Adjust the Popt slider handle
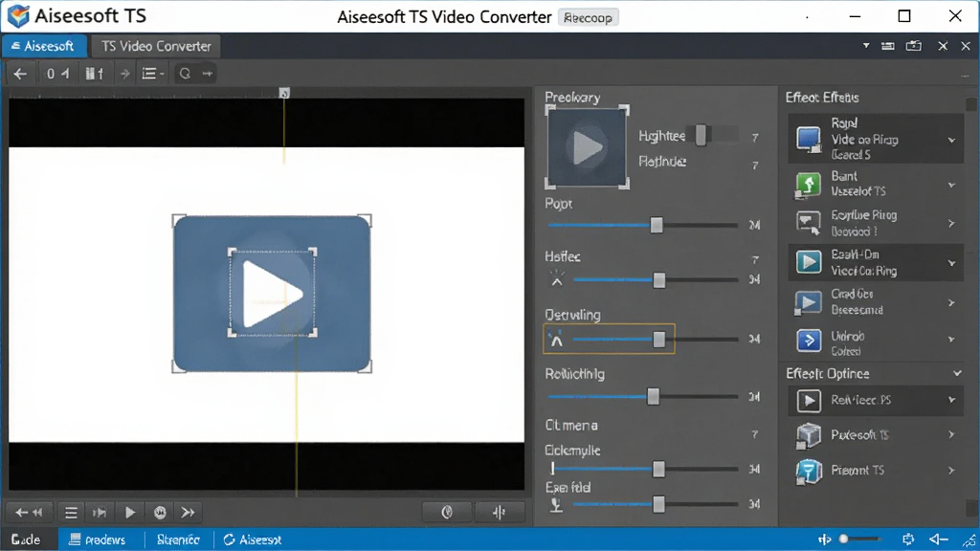 (x=657, y=225)
